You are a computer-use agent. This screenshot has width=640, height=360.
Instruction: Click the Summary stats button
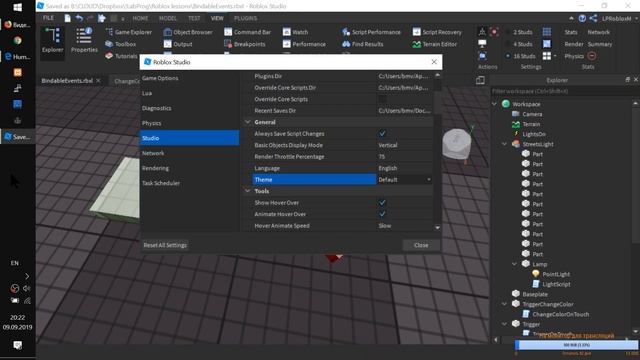point(600,44)
